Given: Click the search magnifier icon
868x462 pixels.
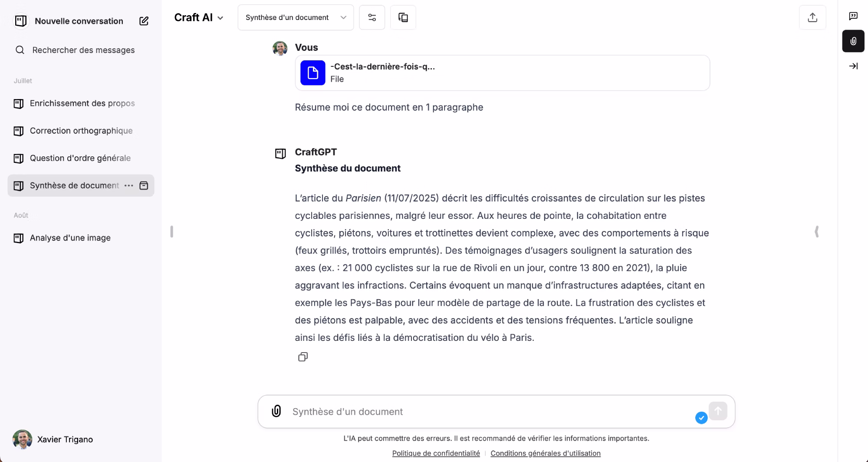Looking at the screenshot, I should click(20, 50).
